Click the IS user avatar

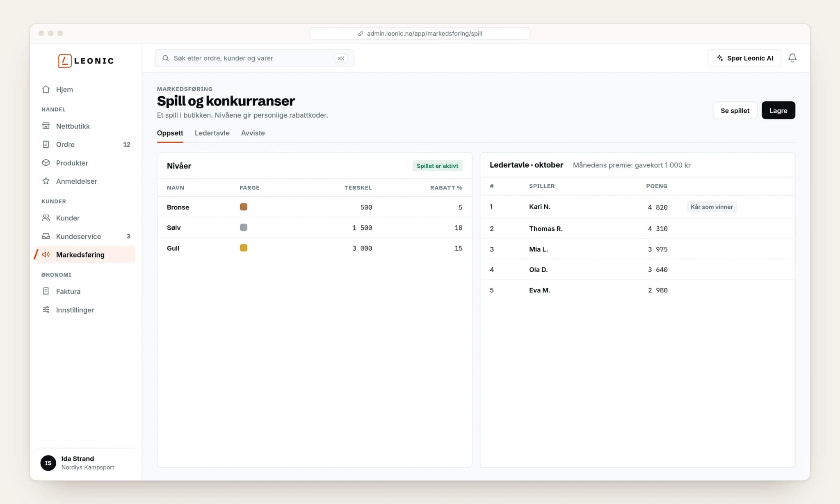pos(48,463)
